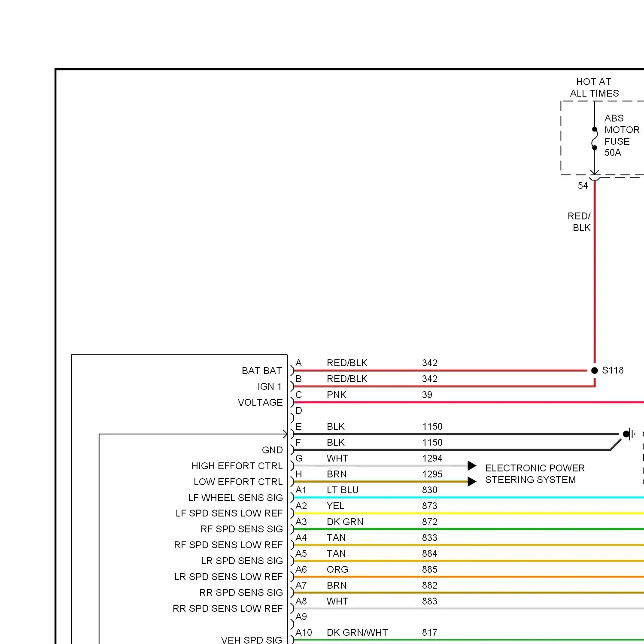Select circuit number "873"
Image resolution: width=644 pixels, height=644 pixels.
(x=430, y=506)
